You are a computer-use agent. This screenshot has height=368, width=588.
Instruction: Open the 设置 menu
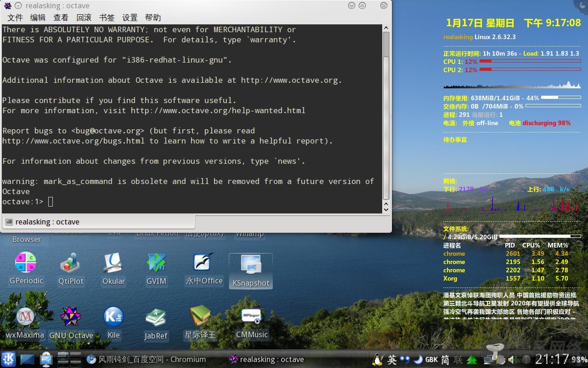(x=130, y=17)
